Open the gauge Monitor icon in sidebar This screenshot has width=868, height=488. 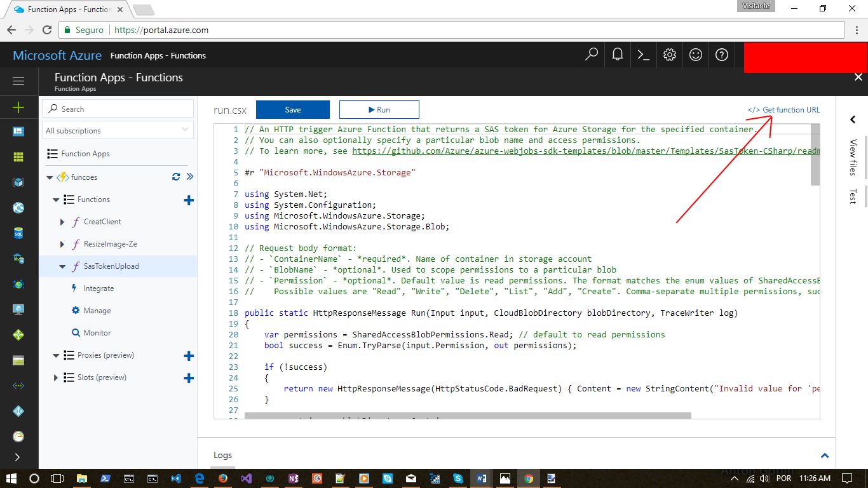pos(18,437)
